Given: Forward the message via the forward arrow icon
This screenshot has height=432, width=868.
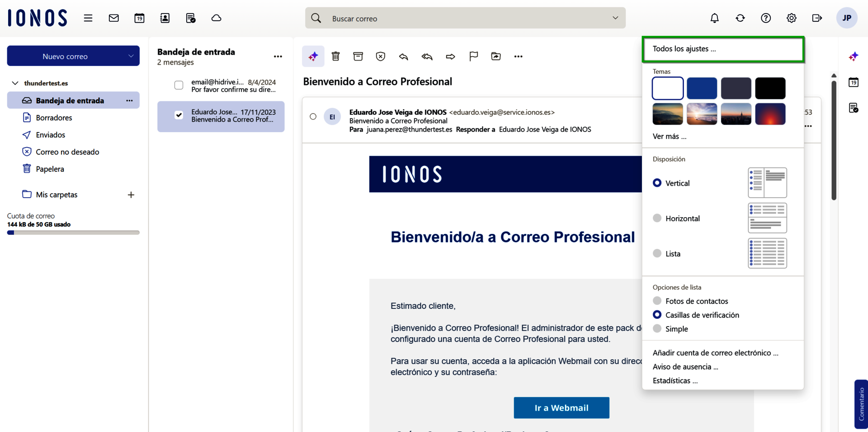Looking at the screenshot, I should point(450,56).
